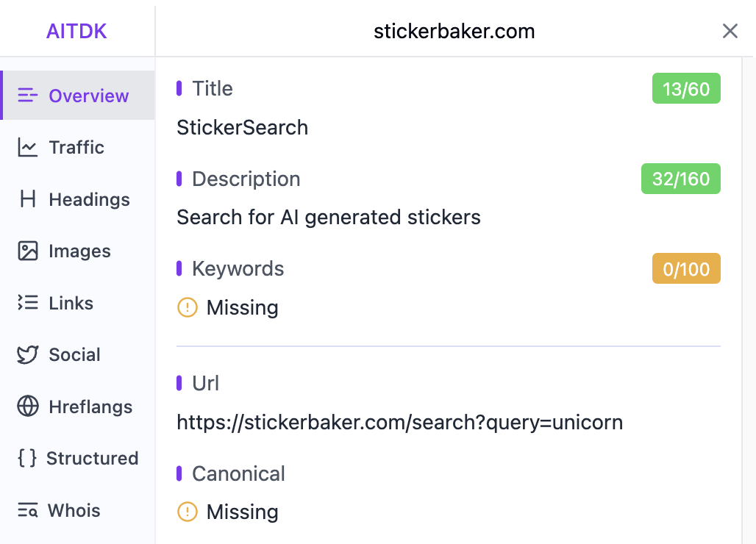Click the Canonical missing warning icon

click(x=188, y=512)
